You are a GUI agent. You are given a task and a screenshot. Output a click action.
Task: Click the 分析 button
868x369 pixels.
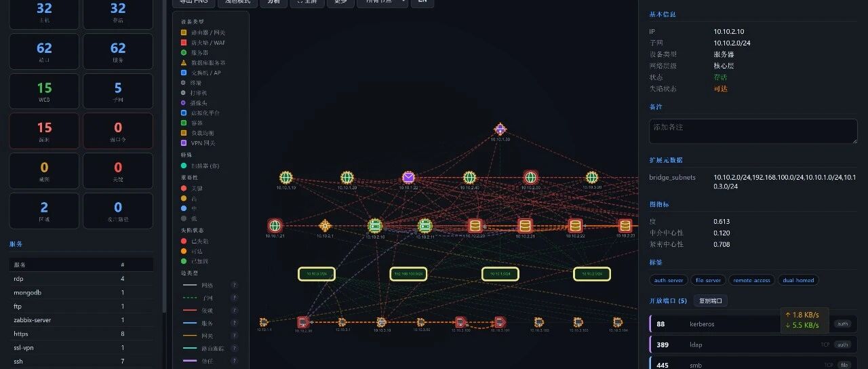(x=273, y=2)
